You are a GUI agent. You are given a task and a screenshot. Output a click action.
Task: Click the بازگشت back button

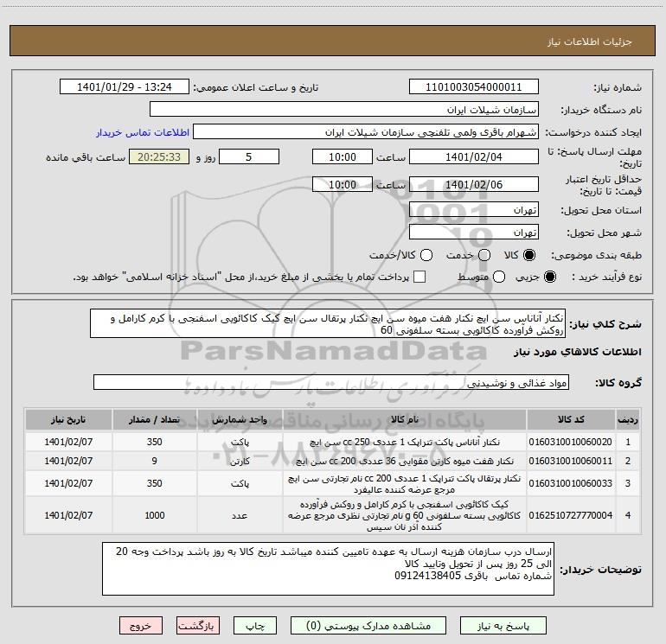[198, 626]
